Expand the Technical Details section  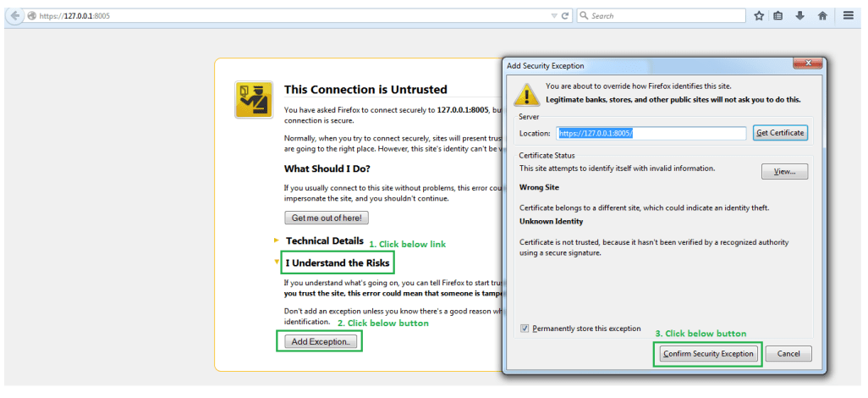coord(324,241)
